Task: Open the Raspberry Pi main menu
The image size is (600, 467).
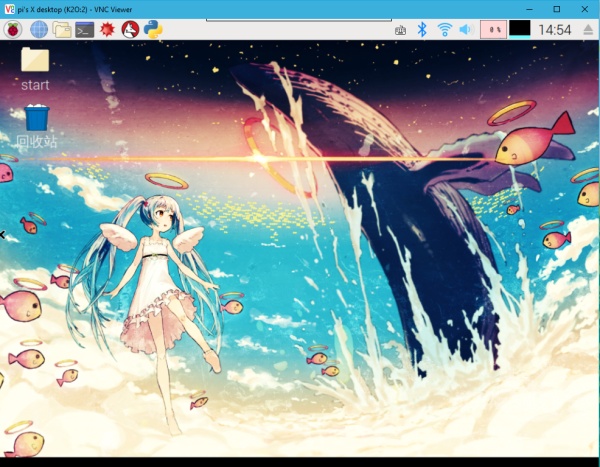Action: coord(13,29)
